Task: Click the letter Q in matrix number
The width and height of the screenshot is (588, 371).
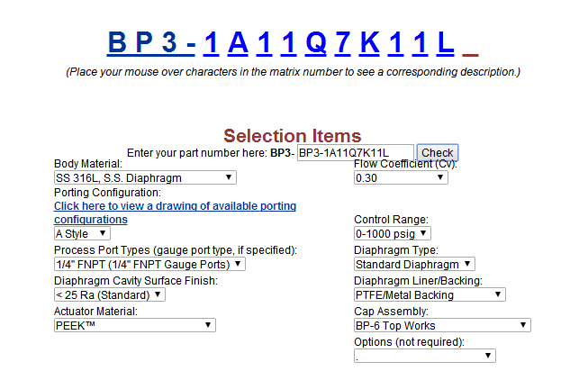Action: 316,42
